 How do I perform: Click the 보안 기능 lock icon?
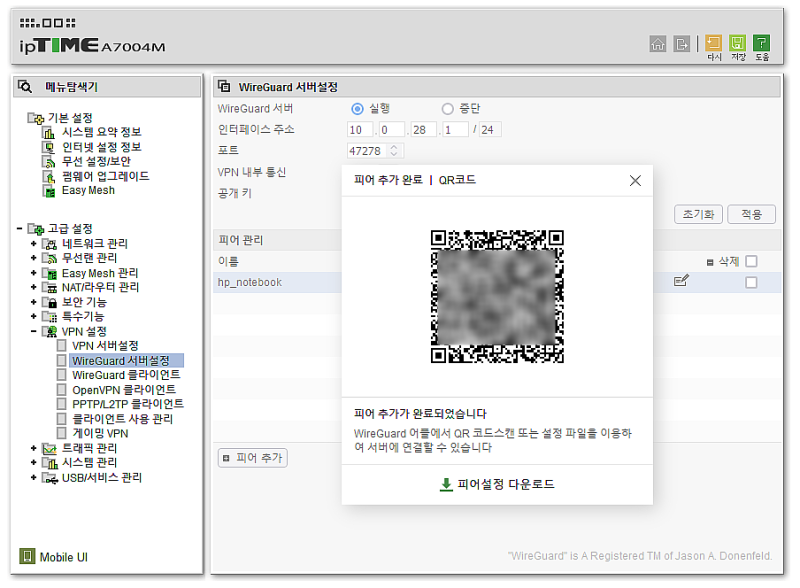coord(49,302)
